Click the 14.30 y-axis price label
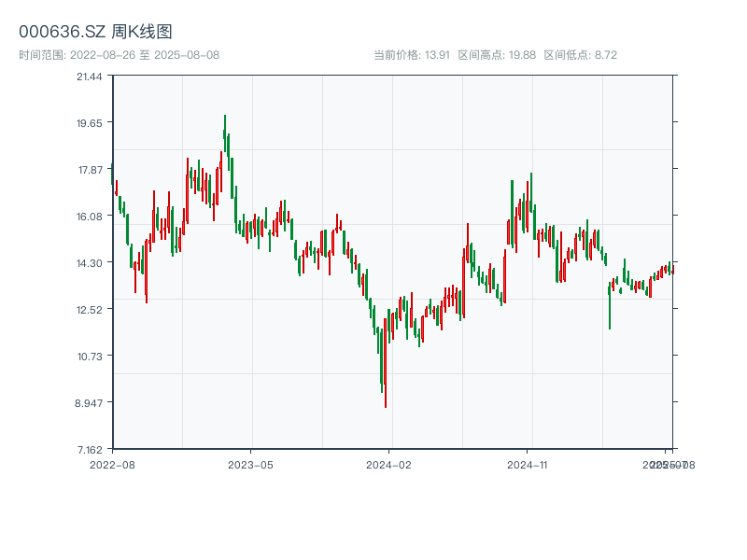 click(90, 263)
